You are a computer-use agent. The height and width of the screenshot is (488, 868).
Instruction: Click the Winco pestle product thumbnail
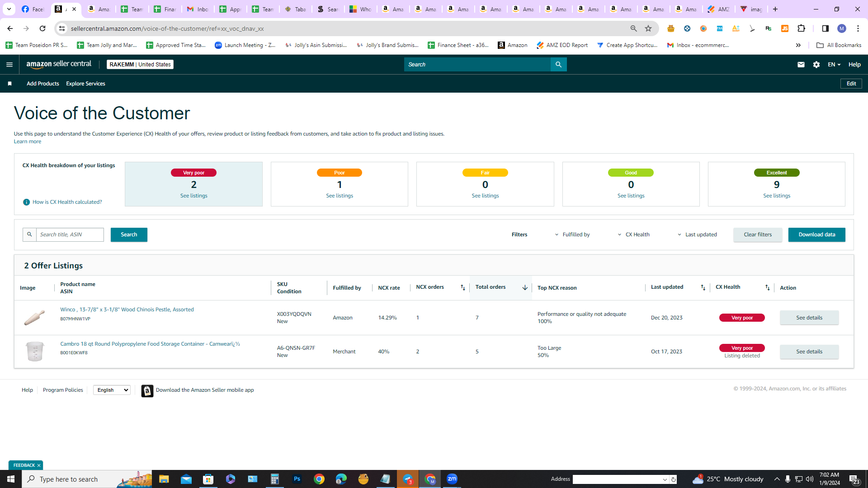click(34, 317)
